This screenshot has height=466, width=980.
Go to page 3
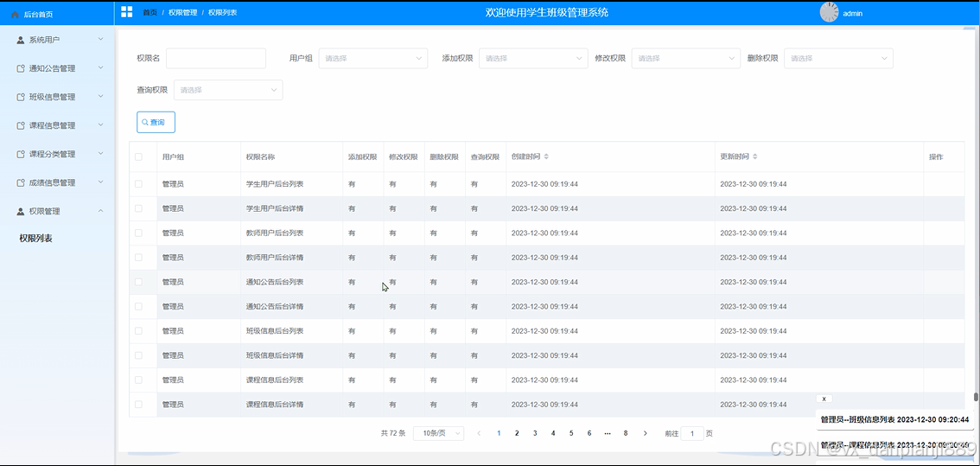click(535, 433)
